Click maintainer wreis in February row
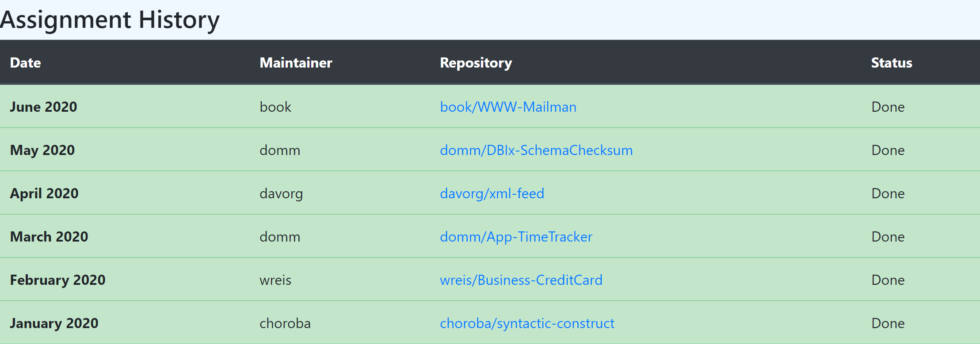This screenshot has width=980, height=344. 275,280
